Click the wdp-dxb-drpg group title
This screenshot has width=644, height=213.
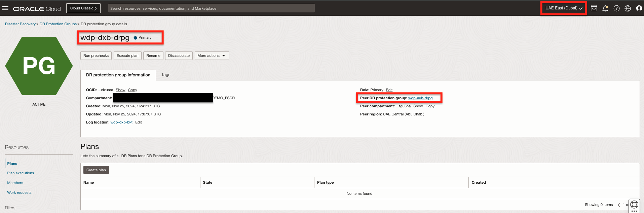[x=105, y=37]
